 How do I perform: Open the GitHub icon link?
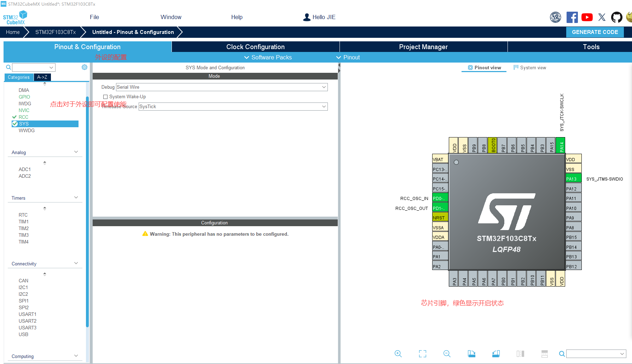point(617,17)
